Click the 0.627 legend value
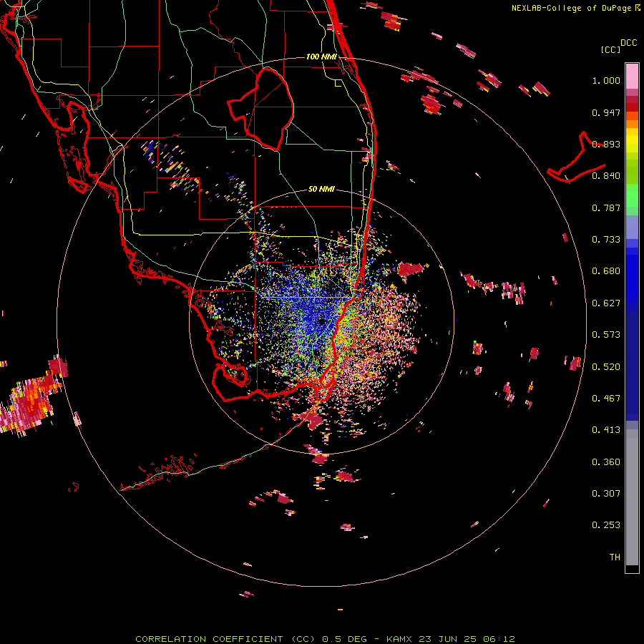Image resolution: width=644 pixels, height=644 pixels. click(x=606, y=303)
